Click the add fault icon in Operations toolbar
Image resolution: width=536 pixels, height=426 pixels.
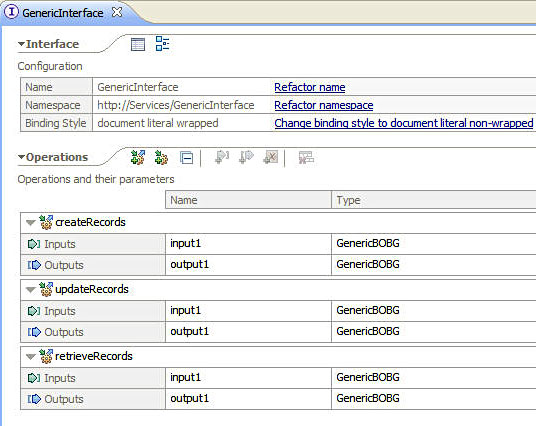[x=271, y=157]
